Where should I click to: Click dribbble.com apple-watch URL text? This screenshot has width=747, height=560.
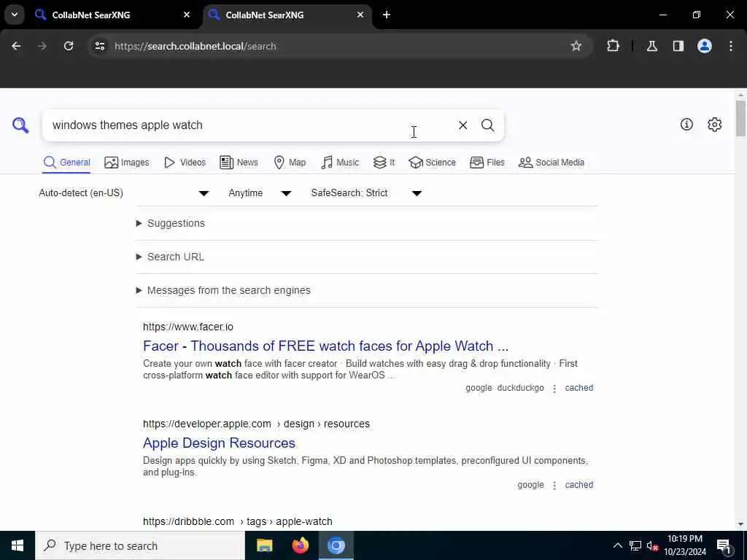coord(237,521)
